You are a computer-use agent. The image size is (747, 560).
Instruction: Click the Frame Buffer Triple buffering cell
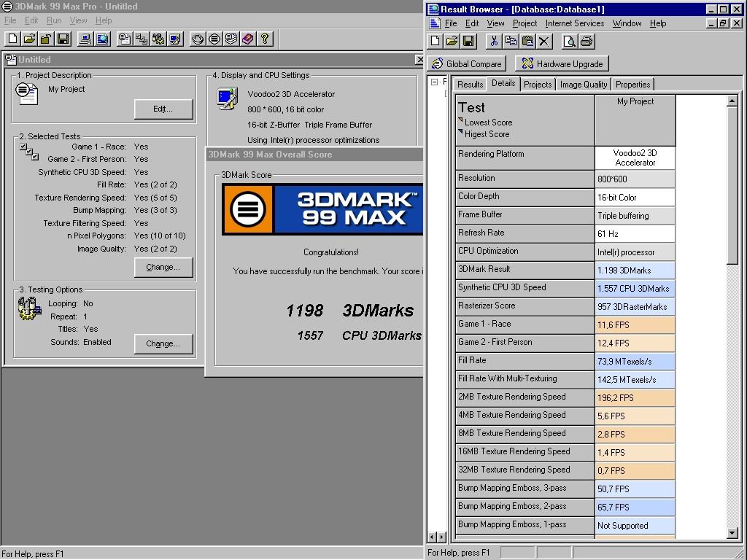click(x=635, y=216)
